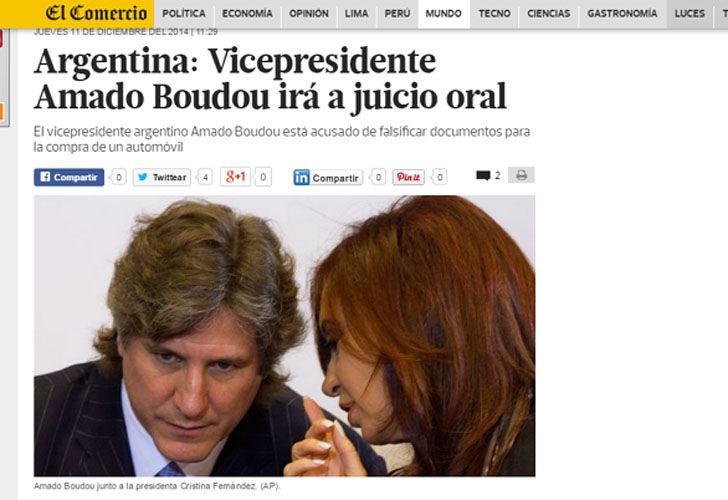Switch to Luces section
This screenshot has height=500, width=728.
click(x=689, y=13)
